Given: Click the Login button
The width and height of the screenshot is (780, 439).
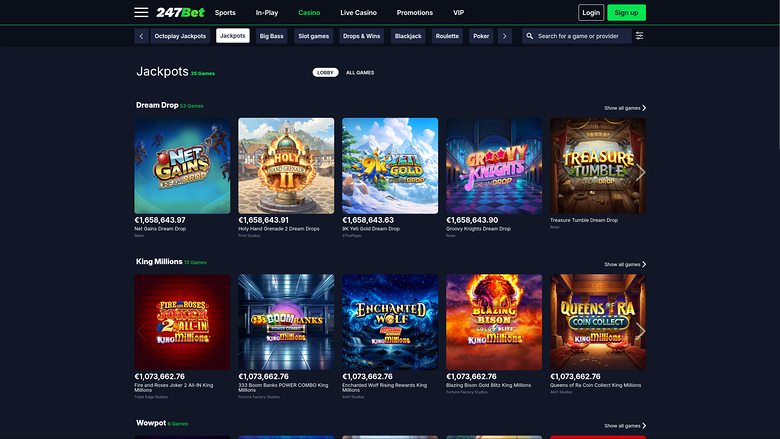Looking at the screenshot, I should [x=591, y=12].
